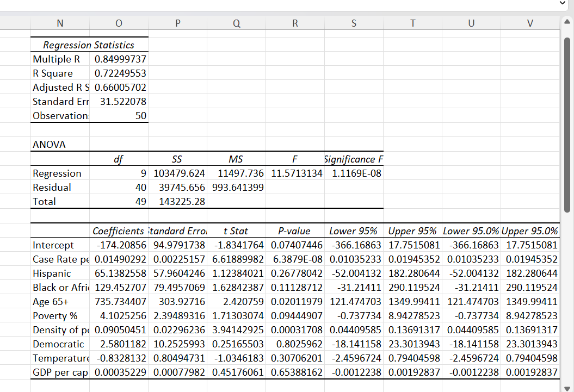Viewport: 574px width, 392px height.
Task: Select the R Square value 0.72249553
Action: click(119, 73)
